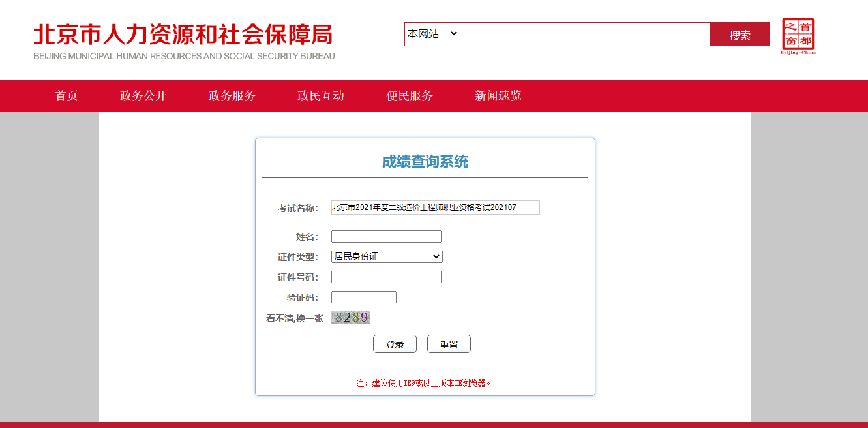Click the 考试名称 exam name field
Viewport: 868px width, 428px height.
tap(435, 207)
